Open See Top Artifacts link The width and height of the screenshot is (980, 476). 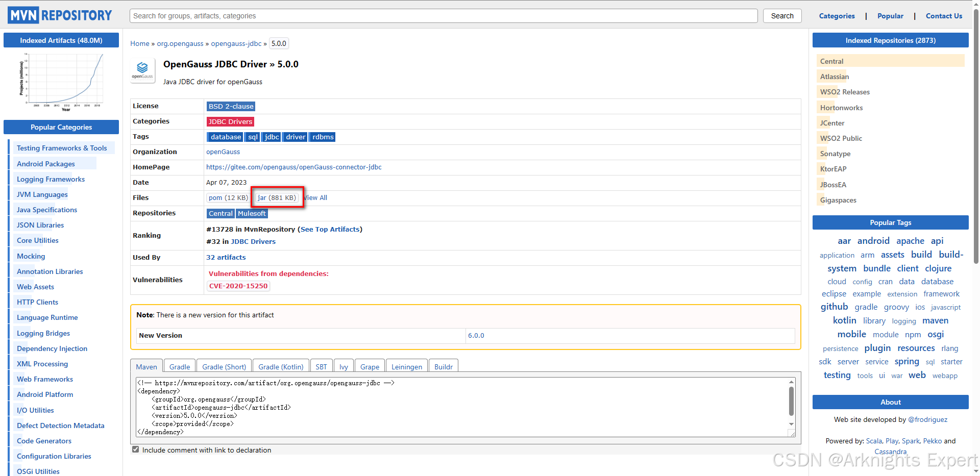pos(330,229)
